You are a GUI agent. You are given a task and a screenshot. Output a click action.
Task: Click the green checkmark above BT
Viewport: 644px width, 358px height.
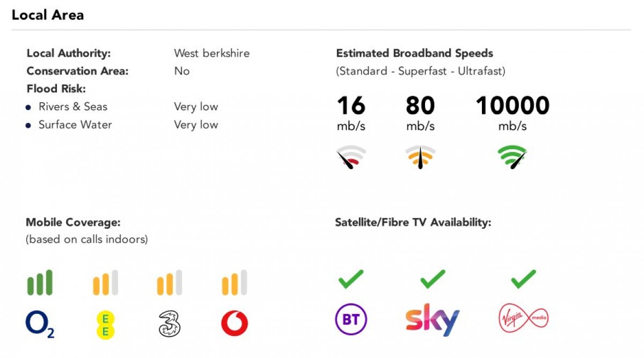351,279
